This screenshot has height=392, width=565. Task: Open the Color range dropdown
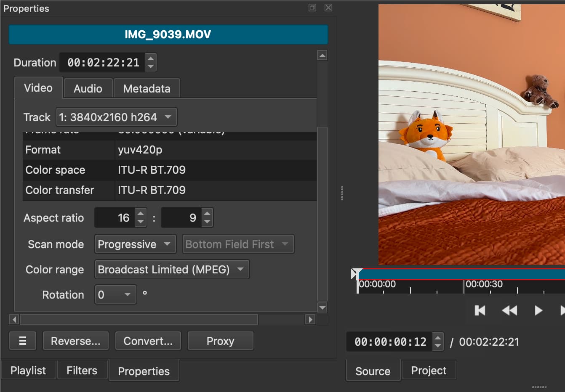172,270
